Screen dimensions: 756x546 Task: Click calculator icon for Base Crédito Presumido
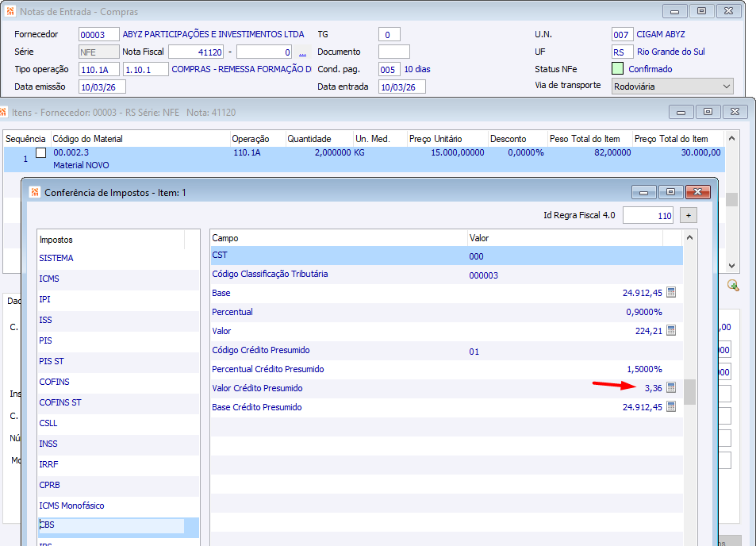tap(671, 407)
